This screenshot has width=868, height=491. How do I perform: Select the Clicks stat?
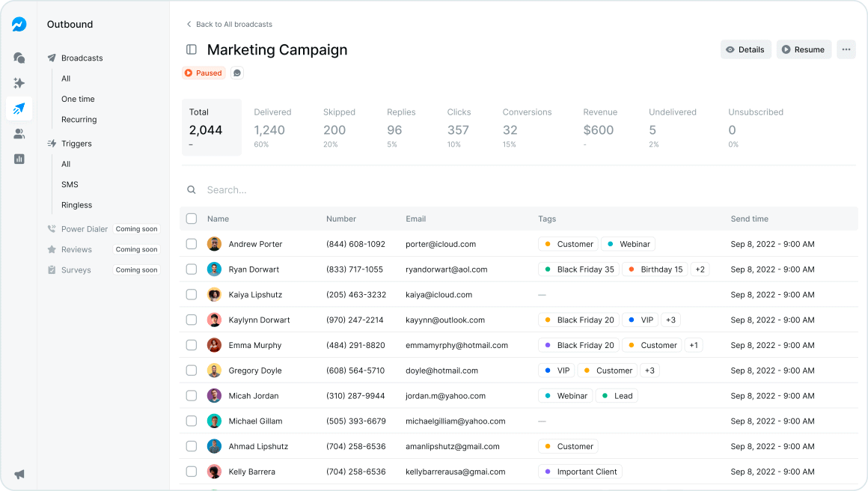pos(459,127)
